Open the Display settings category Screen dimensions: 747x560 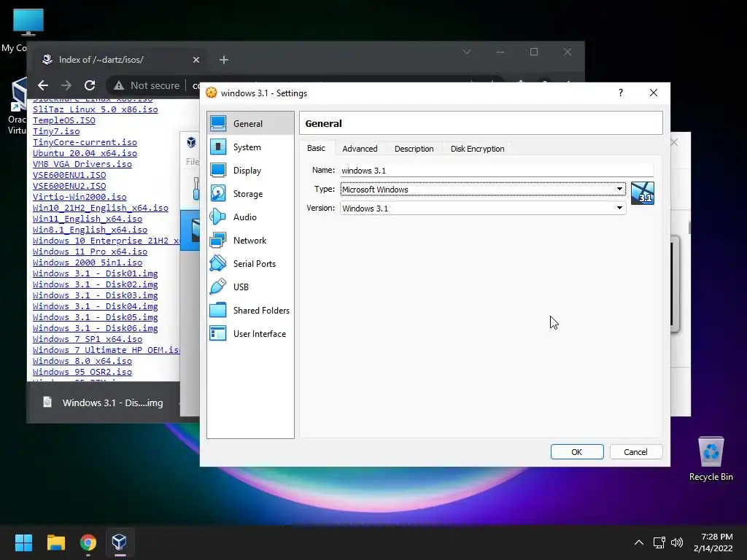pos(251,171)
